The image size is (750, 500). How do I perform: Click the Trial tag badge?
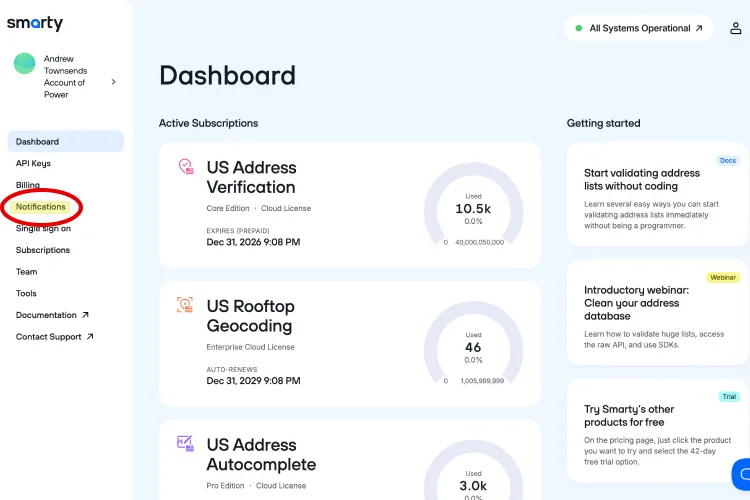[x=729, y=397]
